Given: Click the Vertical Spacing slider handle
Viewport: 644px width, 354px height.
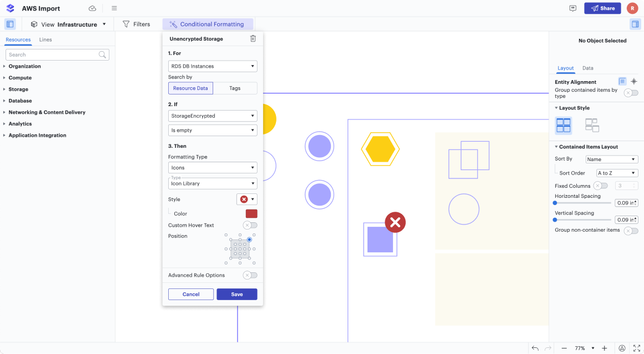Looking at the screenshot, I should [x=555, y=220].
